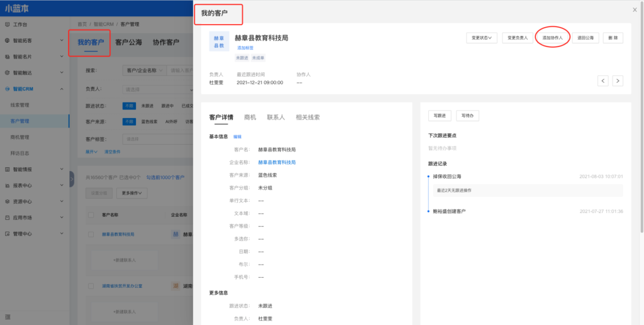Screen dimensions: 644x325
Task: Open the 更多操作 dropdown
Action: (131, 193)
